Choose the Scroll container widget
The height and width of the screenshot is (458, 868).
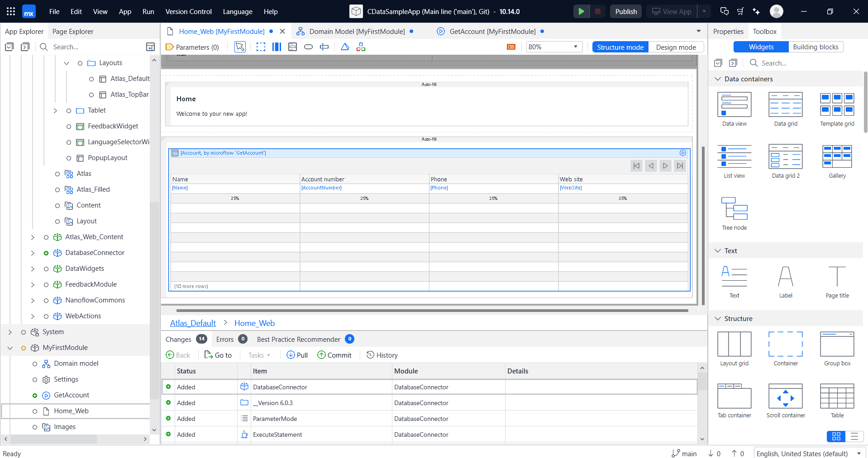[785, 397]
